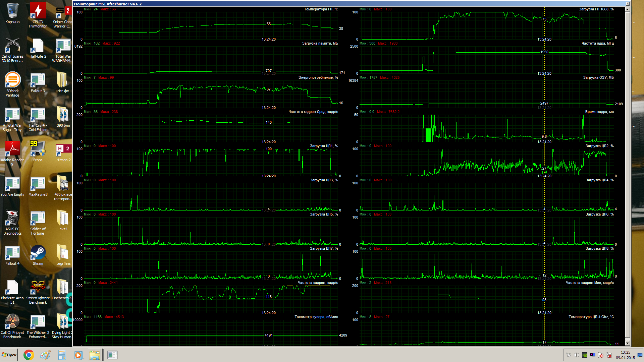Image resolution: width=644 pixels, height=362 pixels.
Task: Open the Paint icon in the taskbar
Action: (x=45, y=355)
